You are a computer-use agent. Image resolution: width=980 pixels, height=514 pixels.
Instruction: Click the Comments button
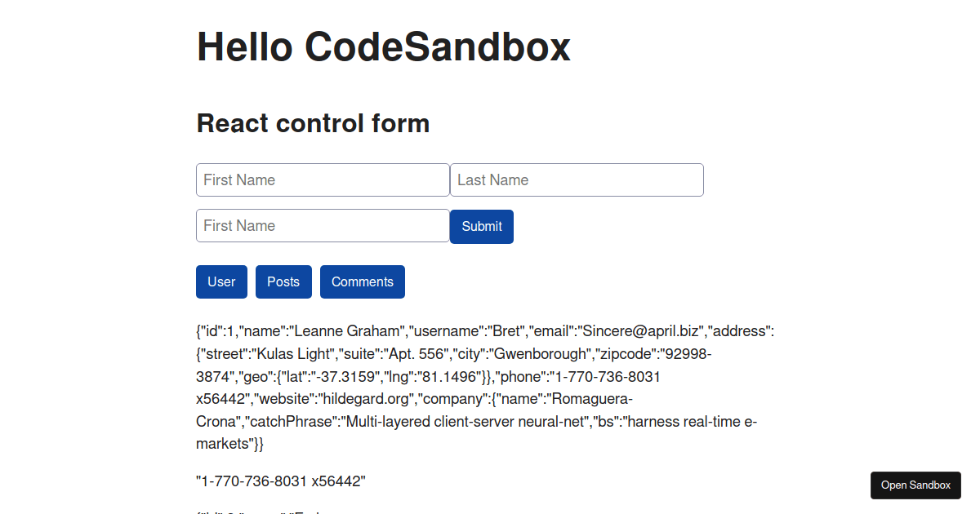click(362, 281)
